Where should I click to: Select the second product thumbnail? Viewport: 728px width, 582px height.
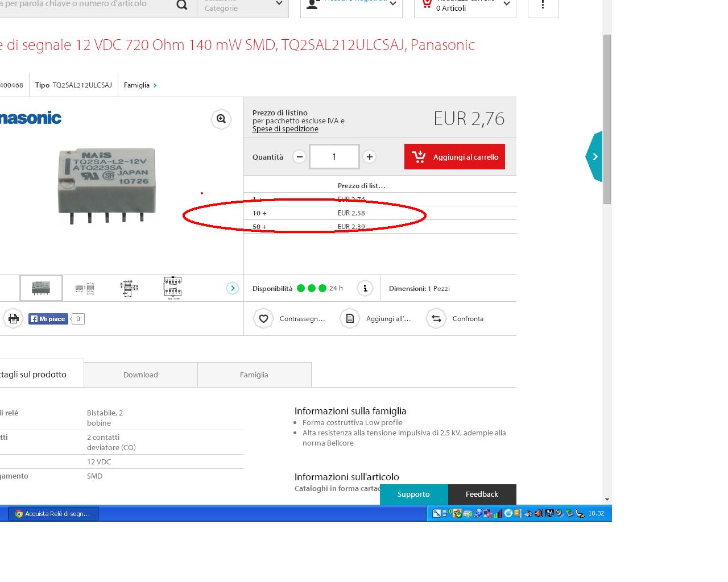click(85, 289)
